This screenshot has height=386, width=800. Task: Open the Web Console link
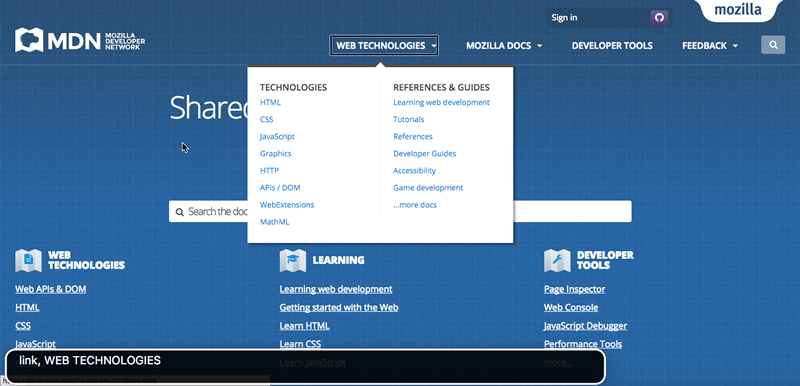[x=571, y=307]
